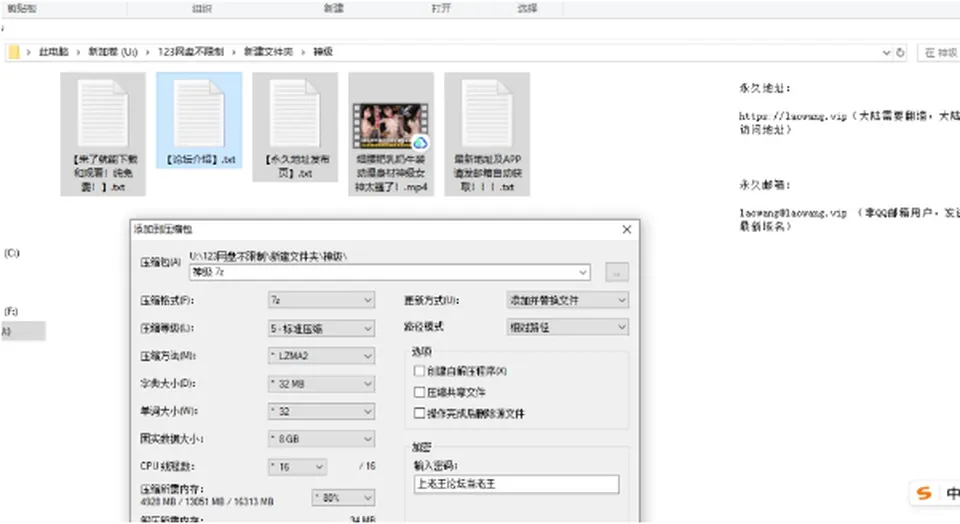Screen dimensions: 960x524
Task: Click the archive name field 神级.7z
Action: (390, 272)
